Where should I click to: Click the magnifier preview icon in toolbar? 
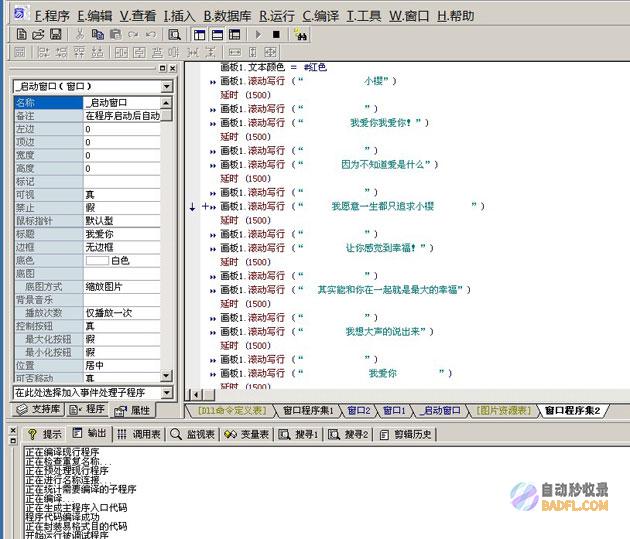(174, 35)
